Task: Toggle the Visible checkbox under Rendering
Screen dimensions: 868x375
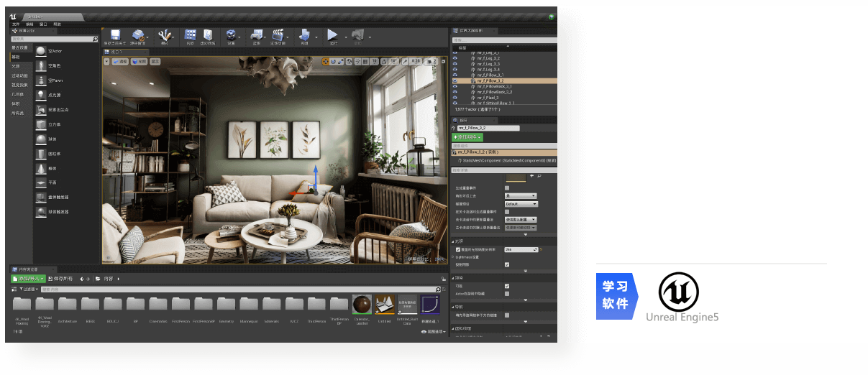Action: coord(508,286)
